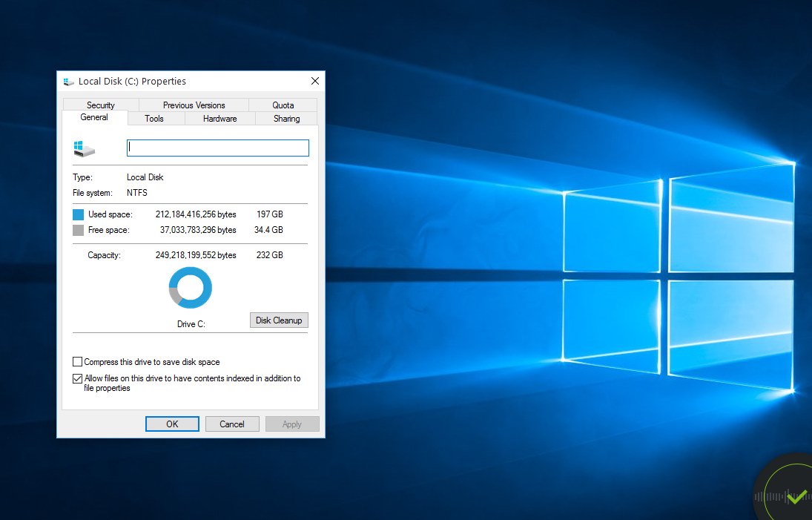Viewport: 812px width, 520px height.
Task: Confirm changes with OK
Action: point(172,424)
